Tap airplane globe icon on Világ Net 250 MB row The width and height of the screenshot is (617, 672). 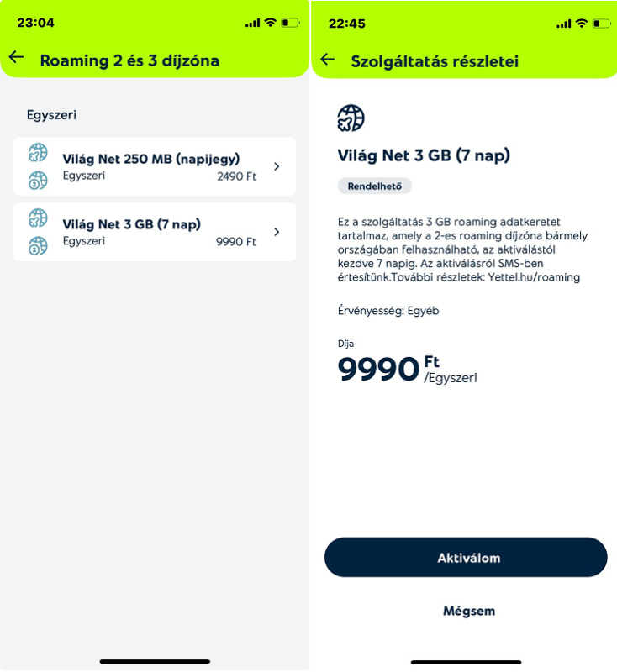coord(38,153)
